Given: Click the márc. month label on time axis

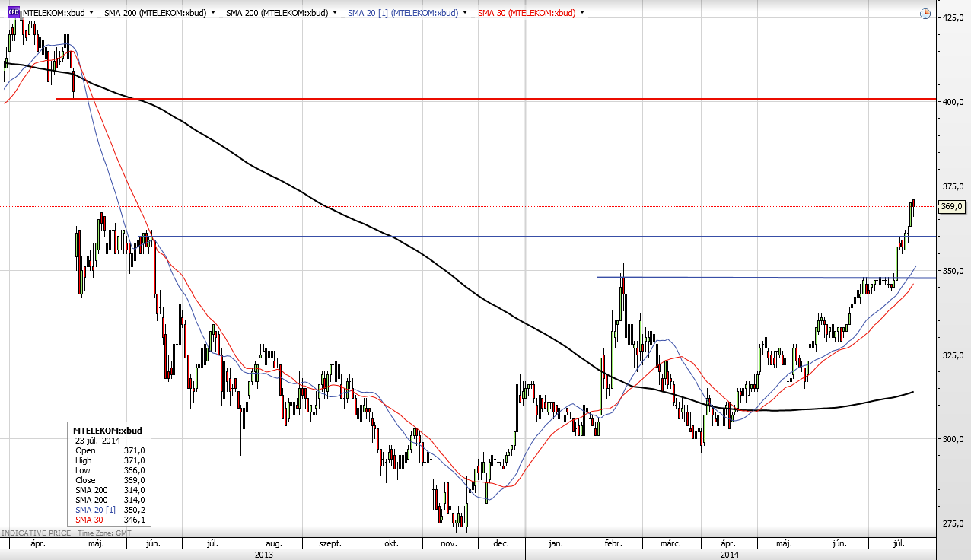Looking at the screenshot, I should tap(670, 544).
